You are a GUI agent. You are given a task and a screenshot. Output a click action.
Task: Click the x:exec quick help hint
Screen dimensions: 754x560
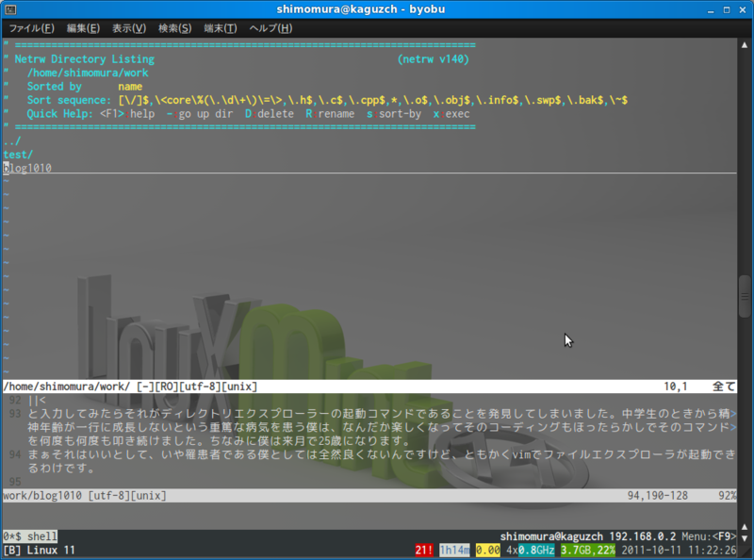451,114
